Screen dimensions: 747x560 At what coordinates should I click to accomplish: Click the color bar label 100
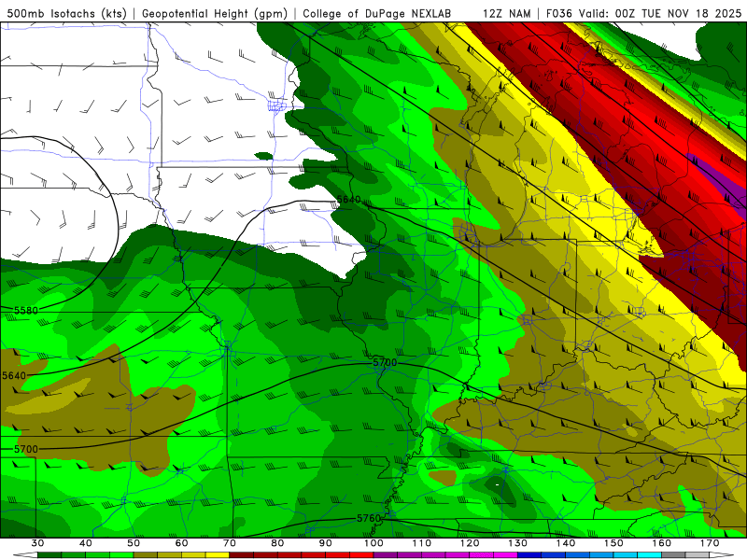click(x=374, y=543)
